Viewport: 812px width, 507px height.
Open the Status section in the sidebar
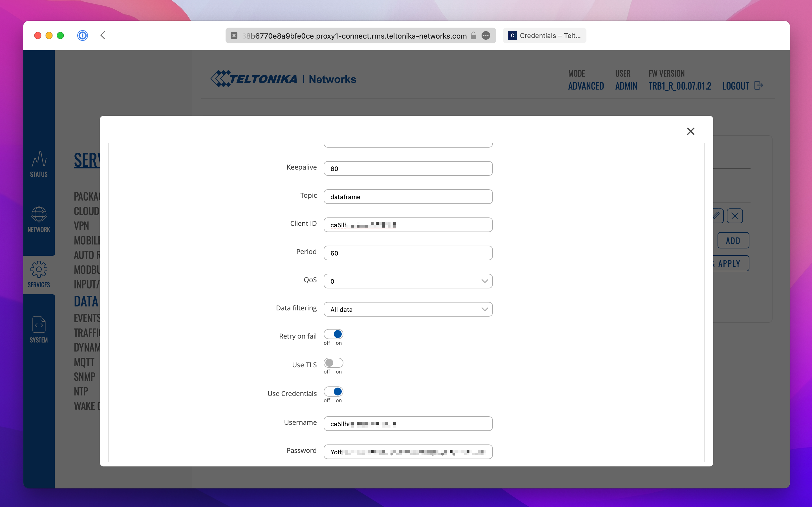tap(39, 164)
